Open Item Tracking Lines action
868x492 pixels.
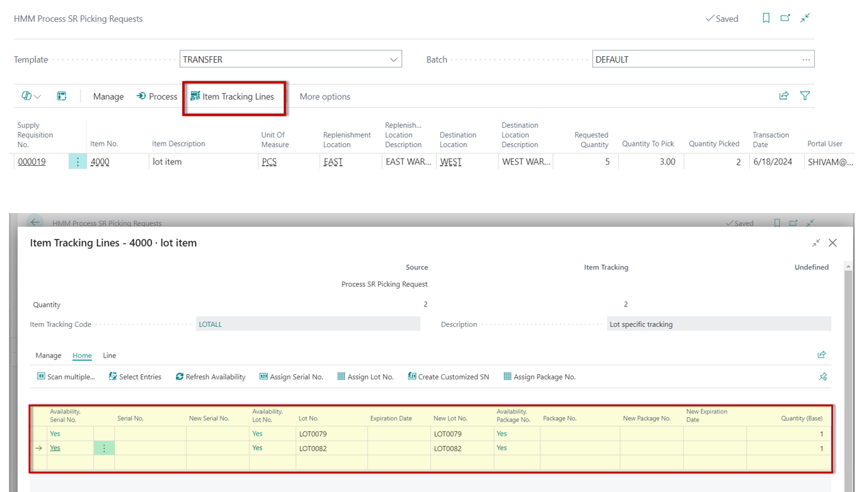click(233, 97)
